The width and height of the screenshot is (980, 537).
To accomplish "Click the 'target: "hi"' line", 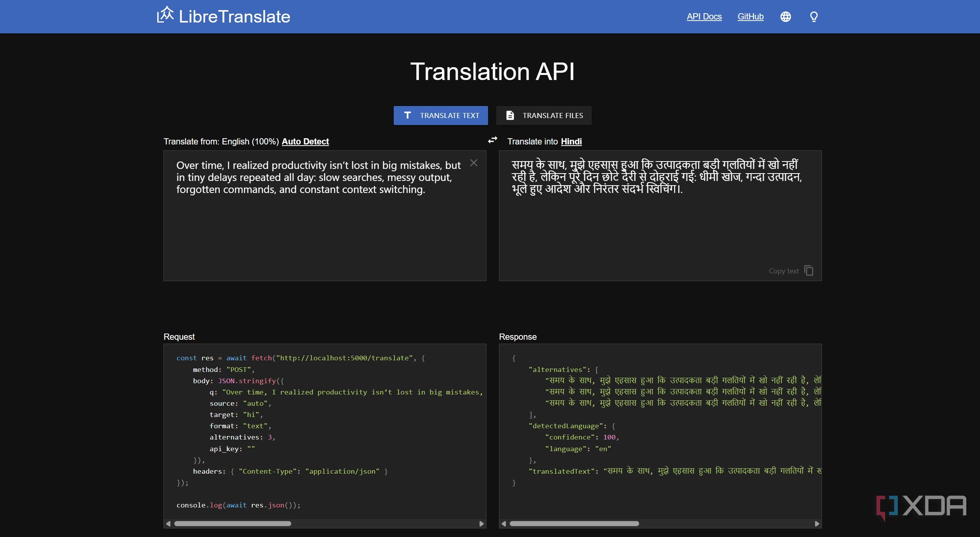I will pos(236,415).
